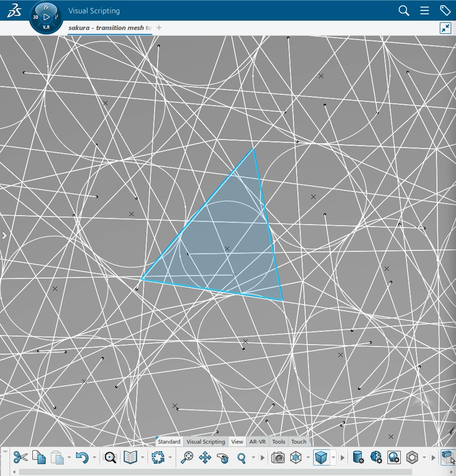
Task: Click the tag icon in top bar
Action: click(x=446, y=10)
